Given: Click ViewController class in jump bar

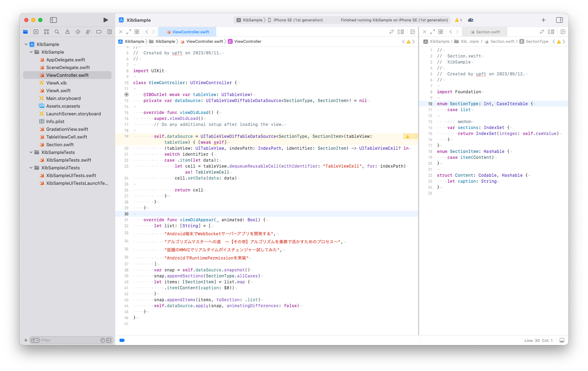Looking at the screenshot, I should [245, 41].
